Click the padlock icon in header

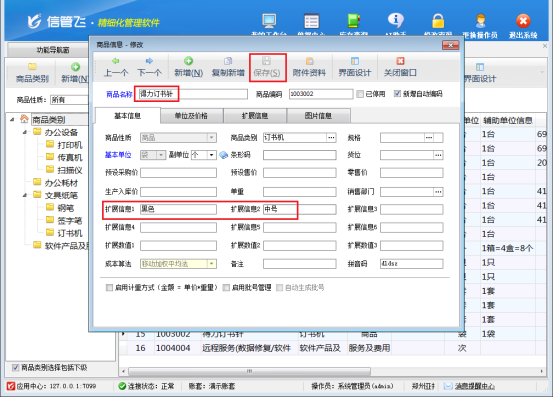tap(438, 21)
